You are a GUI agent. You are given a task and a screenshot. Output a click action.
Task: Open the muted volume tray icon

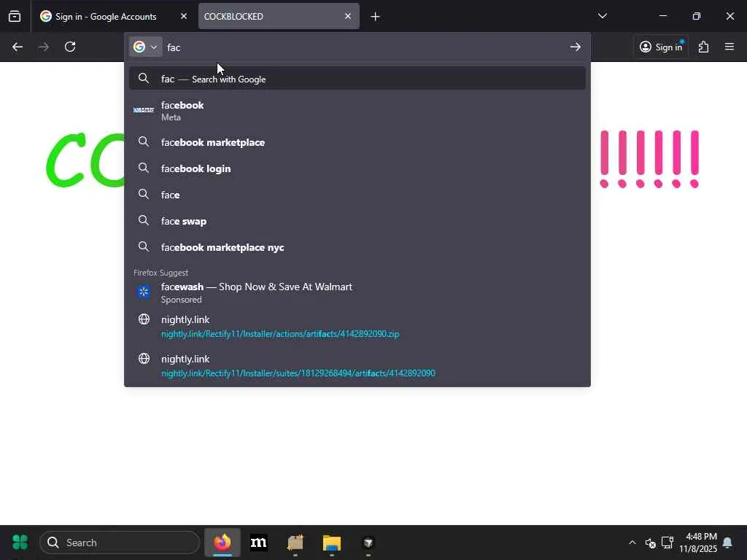click(650, 542)
